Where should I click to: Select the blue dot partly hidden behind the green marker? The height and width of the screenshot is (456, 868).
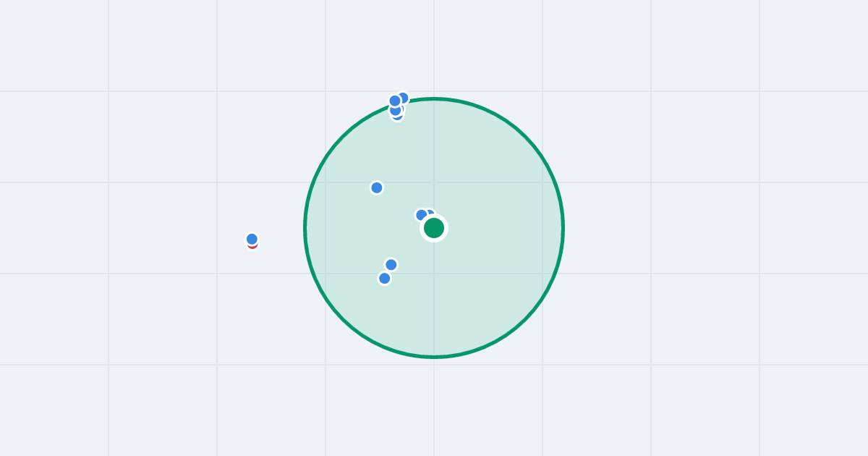pos(431,212)
